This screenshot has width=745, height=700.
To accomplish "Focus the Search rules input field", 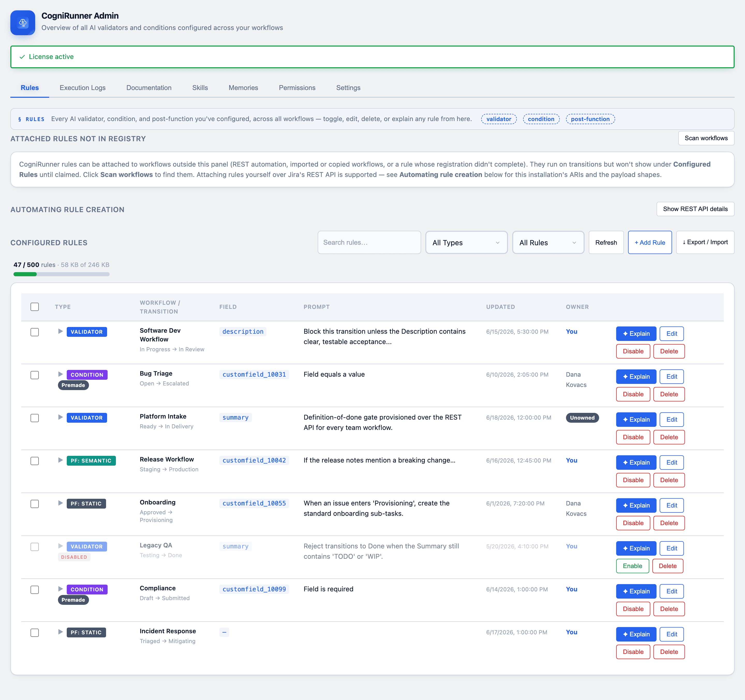I will pos(369,242).
